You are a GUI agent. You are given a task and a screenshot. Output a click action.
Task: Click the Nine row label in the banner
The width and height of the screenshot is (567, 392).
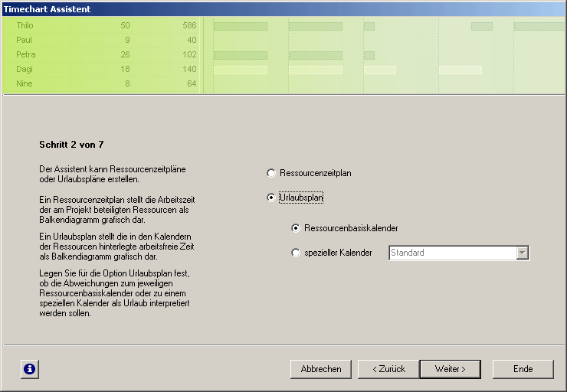[x=25, y=84]
